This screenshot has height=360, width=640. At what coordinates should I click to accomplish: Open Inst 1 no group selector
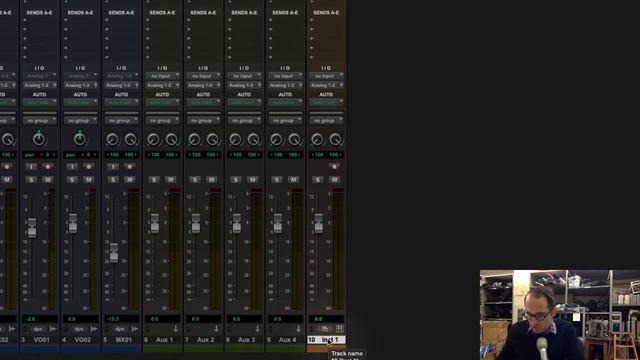326,121
